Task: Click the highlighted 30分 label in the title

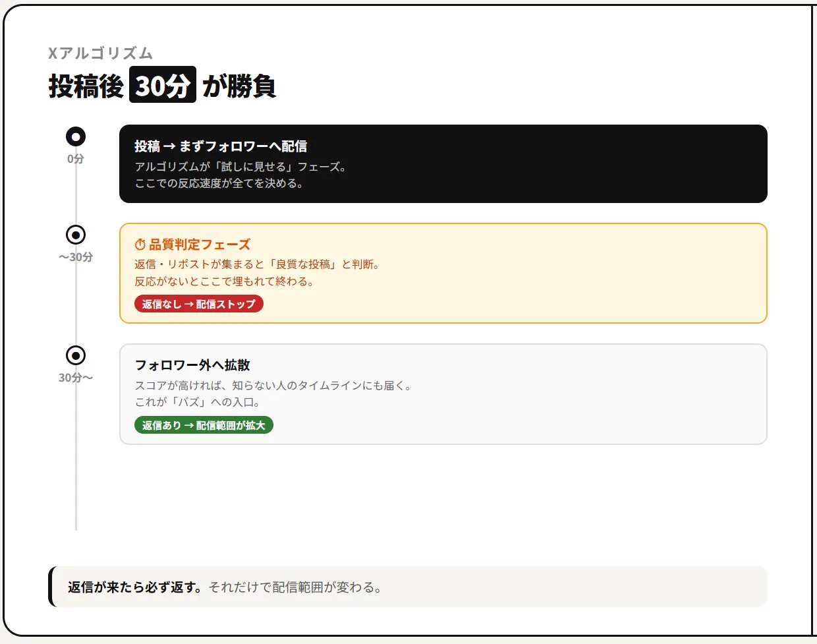Action: coord(163,85)
